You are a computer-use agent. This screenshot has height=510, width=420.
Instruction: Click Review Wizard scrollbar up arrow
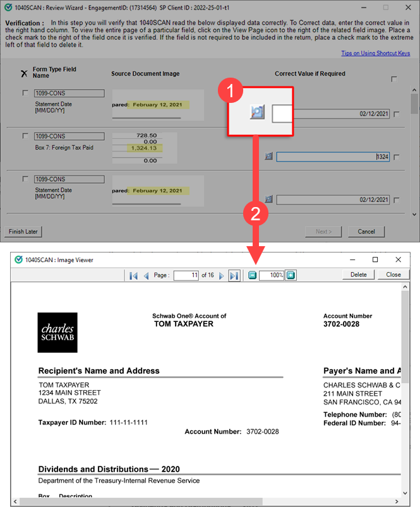click(414, 90)
